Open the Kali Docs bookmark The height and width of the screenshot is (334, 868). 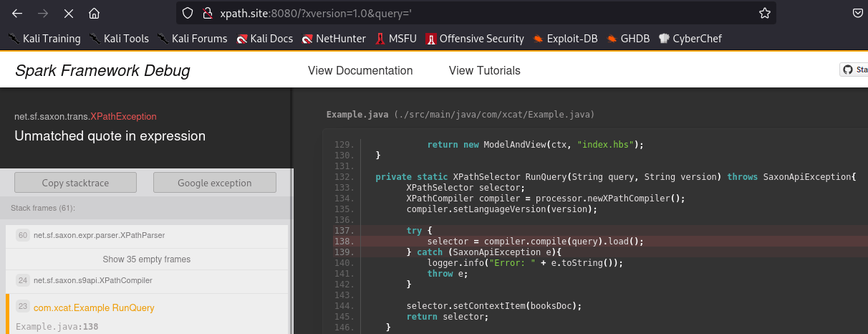[x=265, y=39]
